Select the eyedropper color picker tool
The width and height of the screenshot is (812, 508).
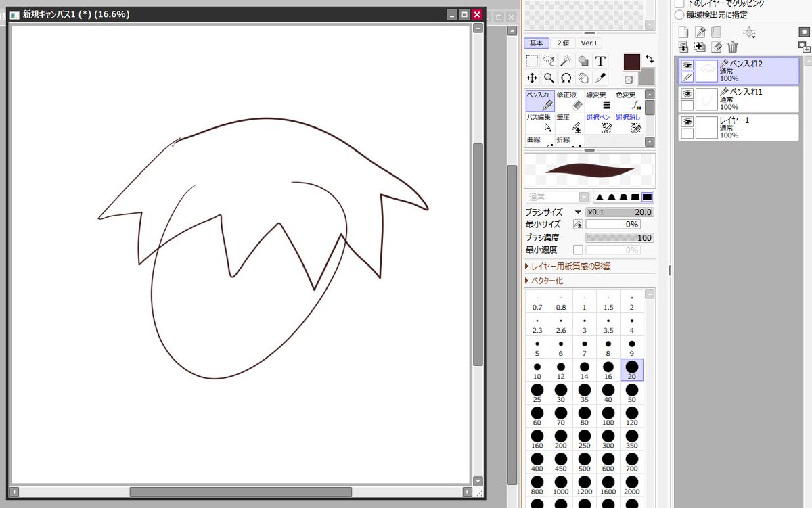click(x=600, y=78)
